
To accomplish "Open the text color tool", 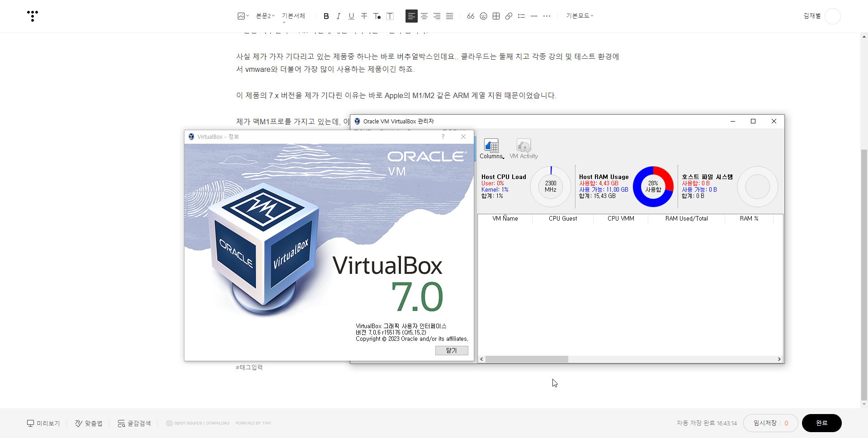I will (377, 16).
